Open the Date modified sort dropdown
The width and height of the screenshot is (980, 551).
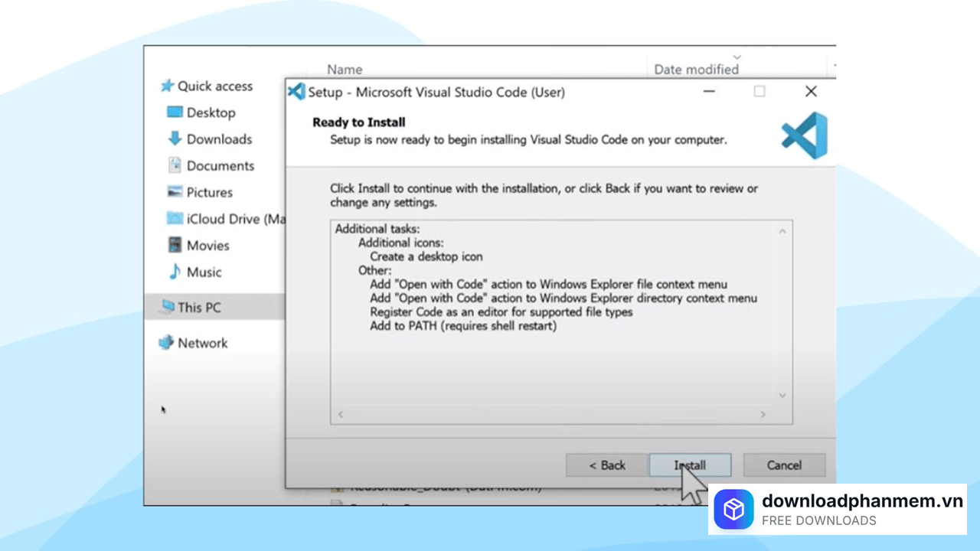click(736, 57)
